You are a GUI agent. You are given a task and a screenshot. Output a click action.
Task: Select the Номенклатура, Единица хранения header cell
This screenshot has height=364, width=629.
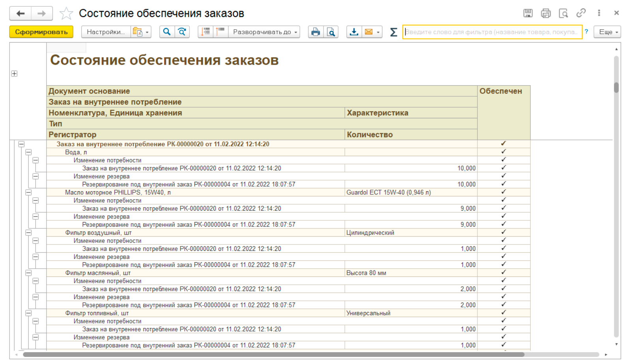[x=196, y=113]
